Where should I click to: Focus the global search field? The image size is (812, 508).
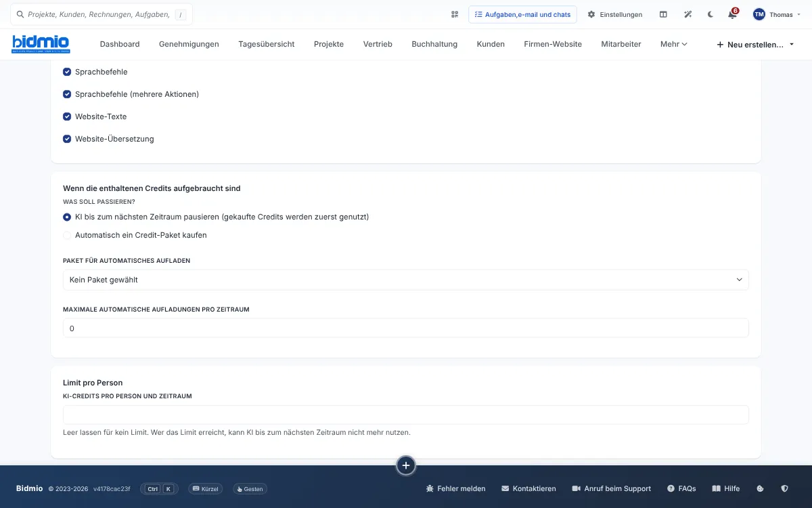pos(101,14)
